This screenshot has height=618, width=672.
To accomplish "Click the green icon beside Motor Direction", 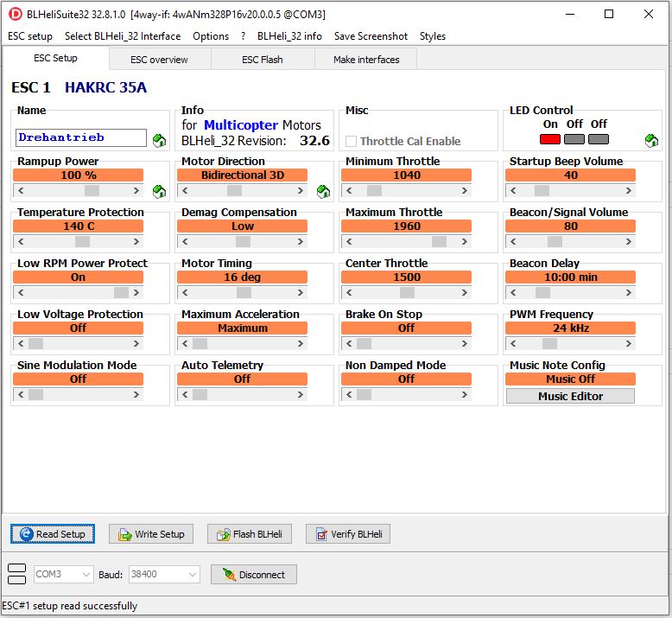I will (324, 191).
